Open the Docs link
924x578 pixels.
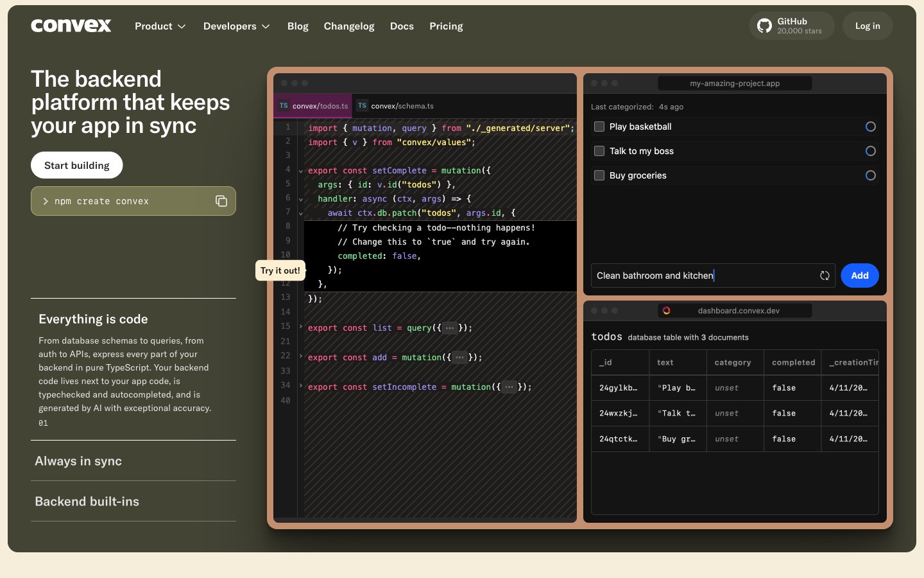click(402, 26)
